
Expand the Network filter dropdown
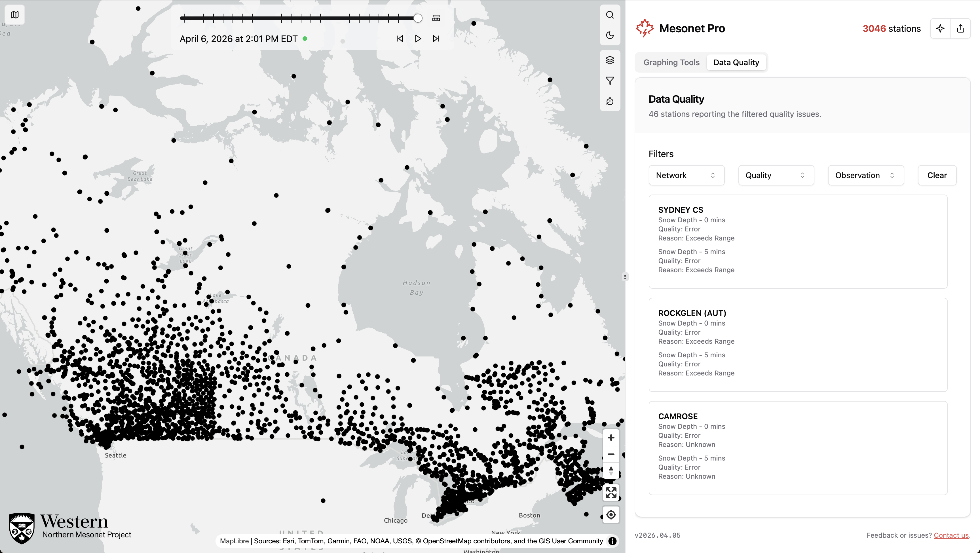point(686,176)
